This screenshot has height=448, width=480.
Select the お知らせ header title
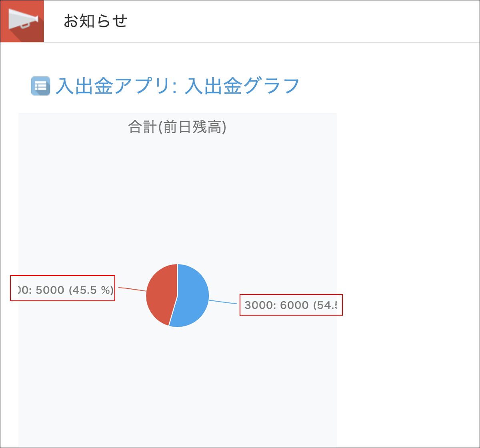95,22
